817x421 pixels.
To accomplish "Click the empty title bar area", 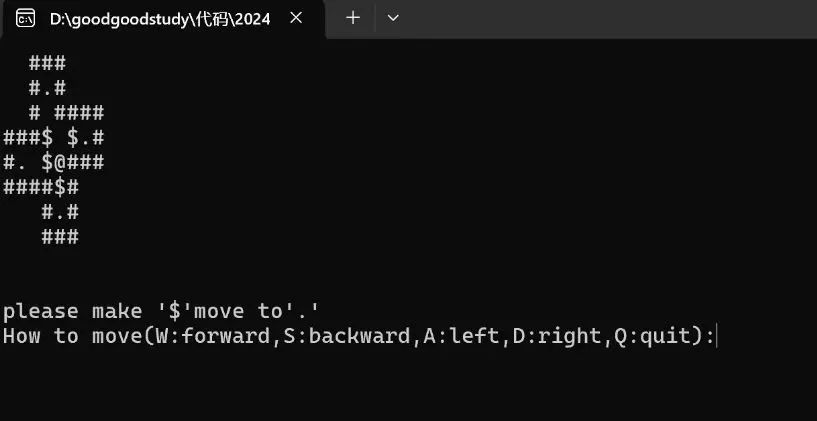I will tap(610, 19).
